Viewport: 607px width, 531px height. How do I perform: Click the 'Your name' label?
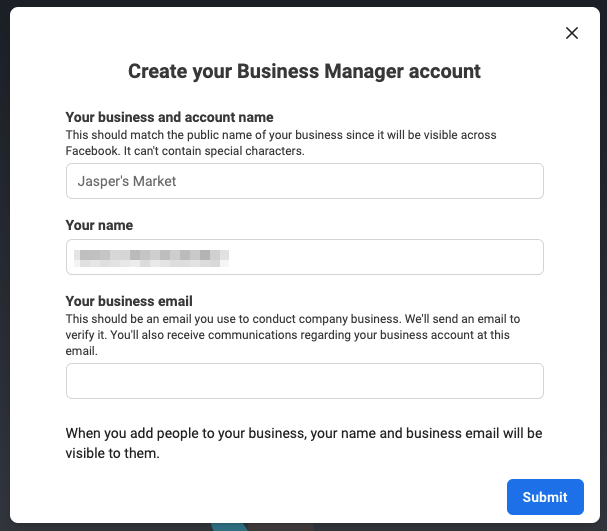99,225
